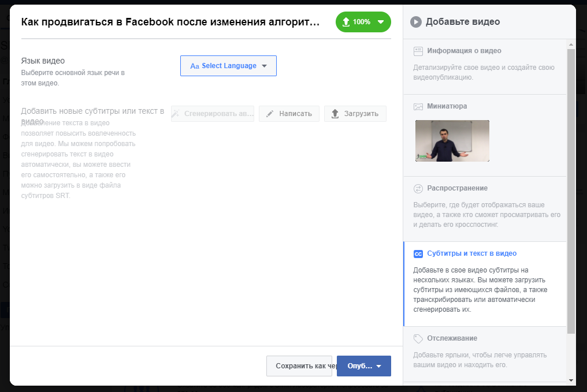Click the video title 'Как продвигаться в Facebook'

point(170,22)
